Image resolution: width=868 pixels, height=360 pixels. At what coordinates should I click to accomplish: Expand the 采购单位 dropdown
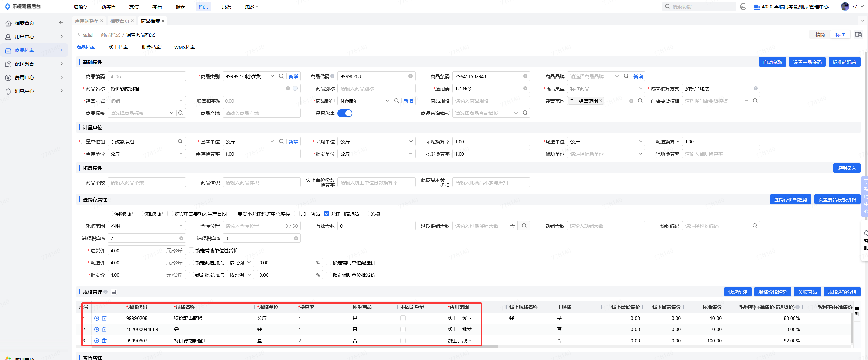(x=376, y=142)
